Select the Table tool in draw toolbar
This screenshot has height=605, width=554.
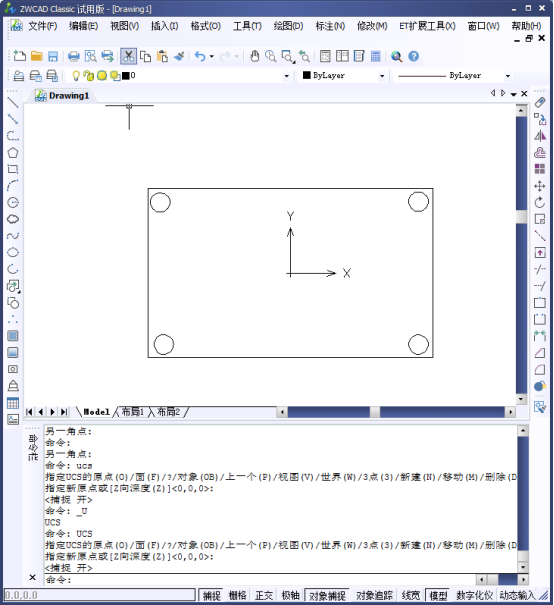pos(13,403)
